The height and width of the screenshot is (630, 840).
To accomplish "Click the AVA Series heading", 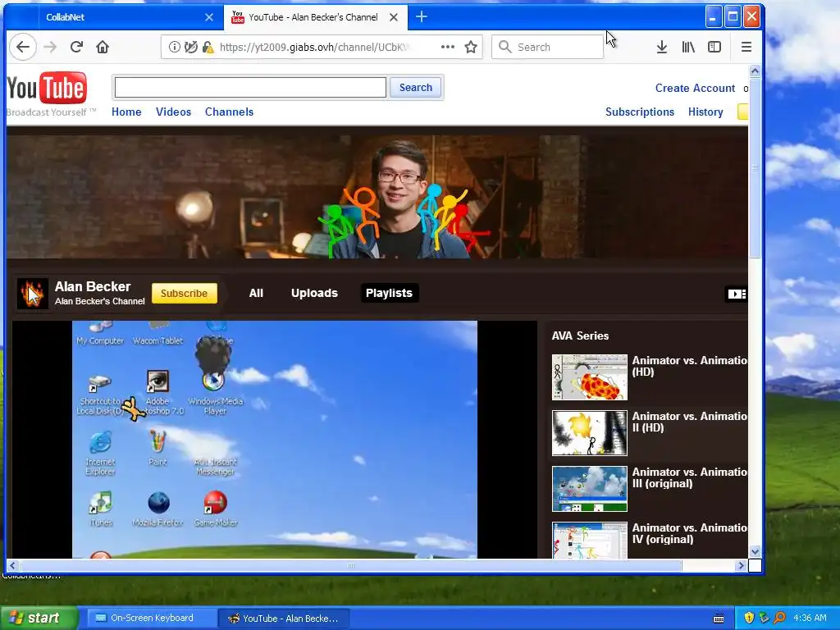I will click(x=580, y=336).
